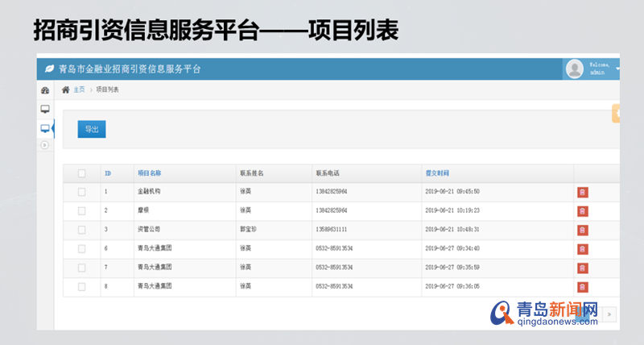This screenshot has width=644, height=345.
Task: Click the home icon in breadcrumb
Action: (x=66, y=89)
